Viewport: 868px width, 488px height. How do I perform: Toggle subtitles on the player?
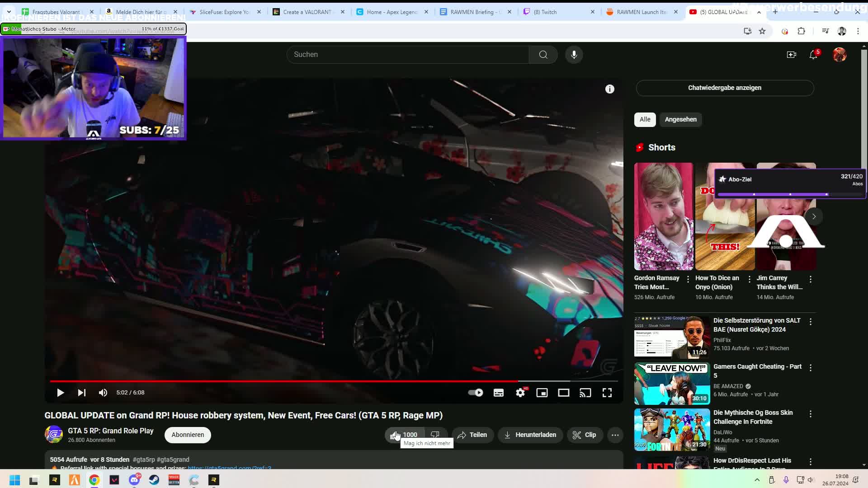pos(499,393)
